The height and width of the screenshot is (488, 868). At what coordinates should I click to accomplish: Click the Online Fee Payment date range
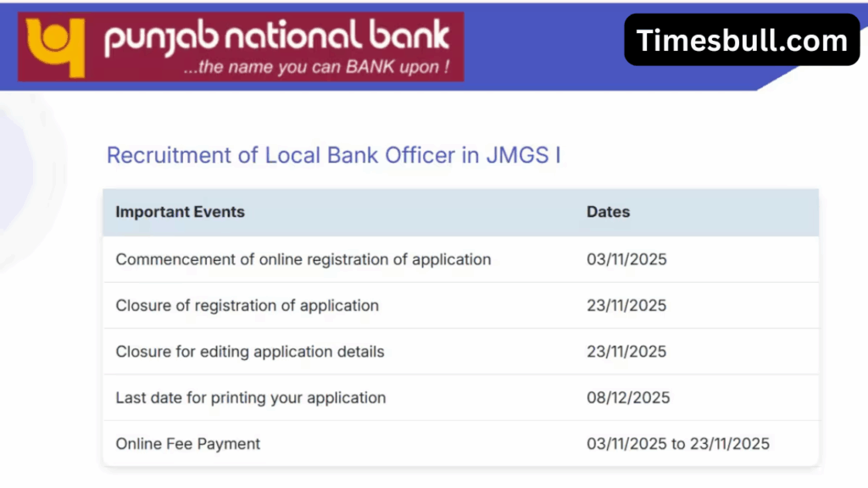click(677, 443)
